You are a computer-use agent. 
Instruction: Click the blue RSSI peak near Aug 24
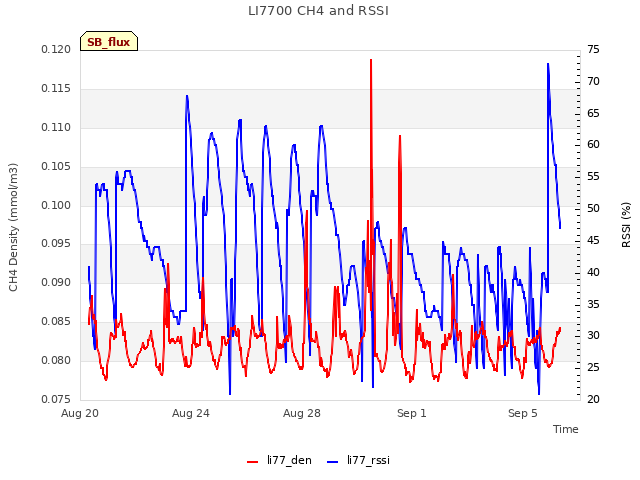click(187, 96)
